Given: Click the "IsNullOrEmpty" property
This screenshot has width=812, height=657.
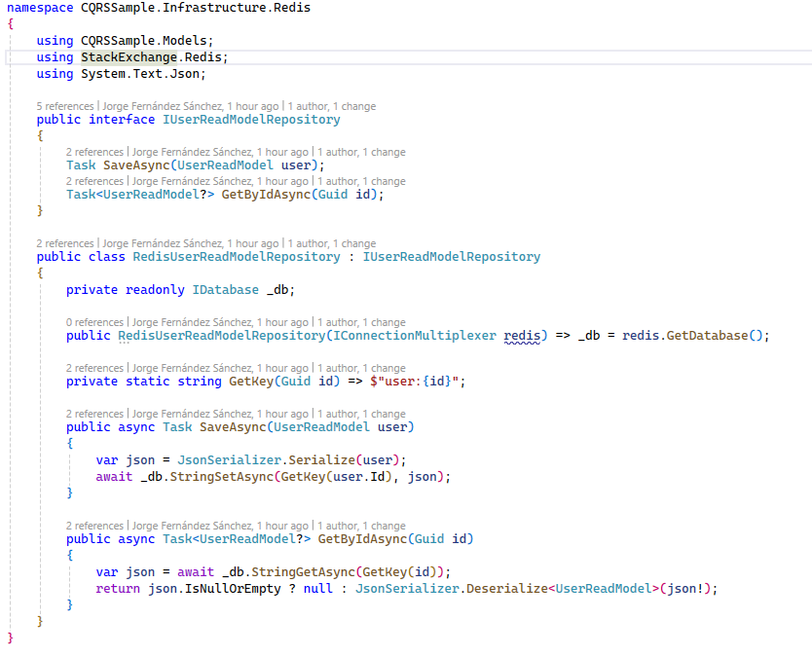Looking at the screenshot, I should click(x=233, y=589).
